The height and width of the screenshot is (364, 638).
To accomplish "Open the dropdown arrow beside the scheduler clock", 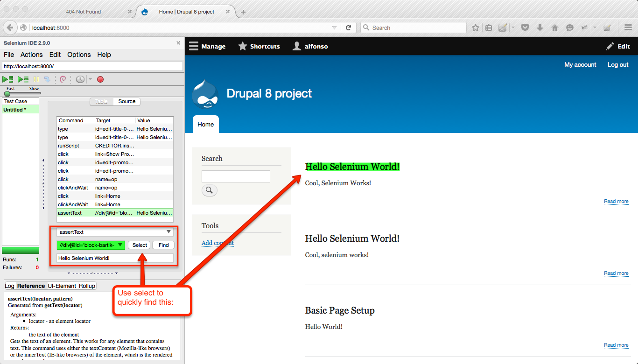I will tap(90, 79).
